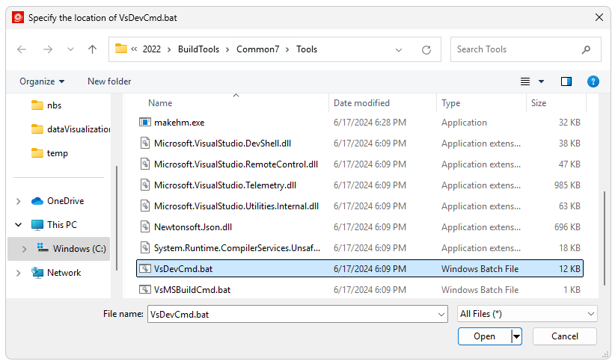This screenshot has width=615, height=364.
Task: Close the VsDevCmd.bat location dialog
Action: (599, 18)
